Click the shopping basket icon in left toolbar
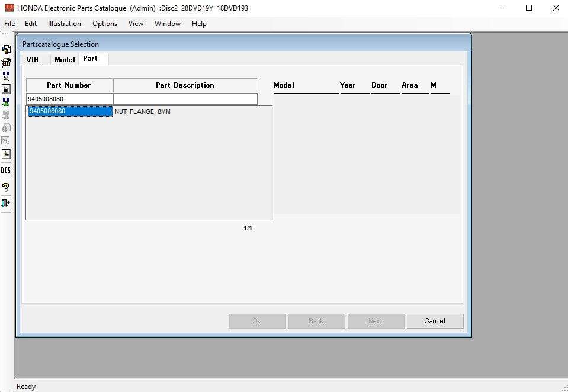The image size is (568, 392). 6,63
